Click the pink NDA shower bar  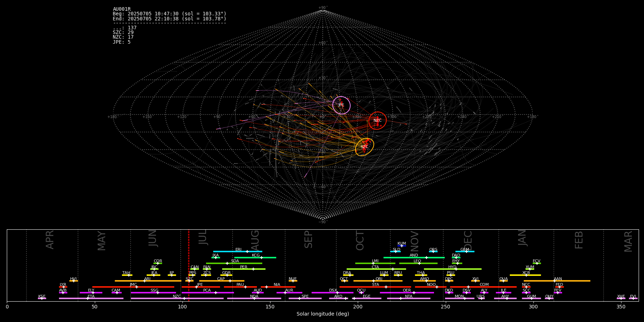click(254, 298)
